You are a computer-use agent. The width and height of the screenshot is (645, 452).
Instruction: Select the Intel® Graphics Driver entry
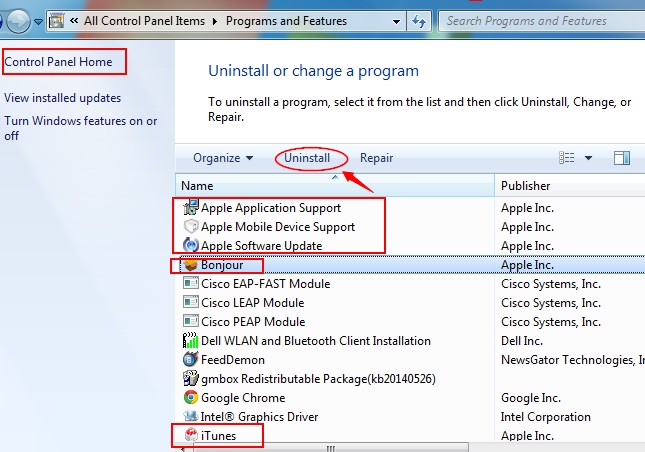click(259, 416)
